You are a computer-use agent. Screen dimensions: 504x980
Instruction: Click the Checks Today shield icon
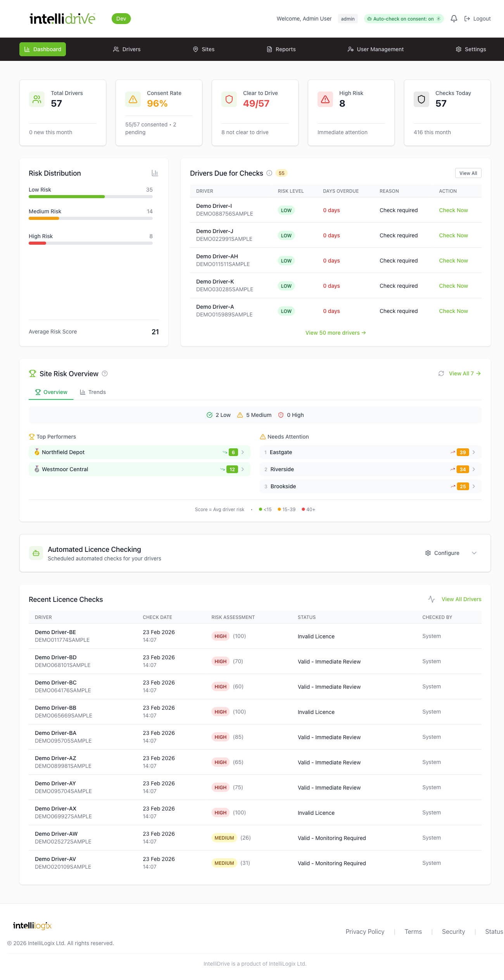pos(421,99)
